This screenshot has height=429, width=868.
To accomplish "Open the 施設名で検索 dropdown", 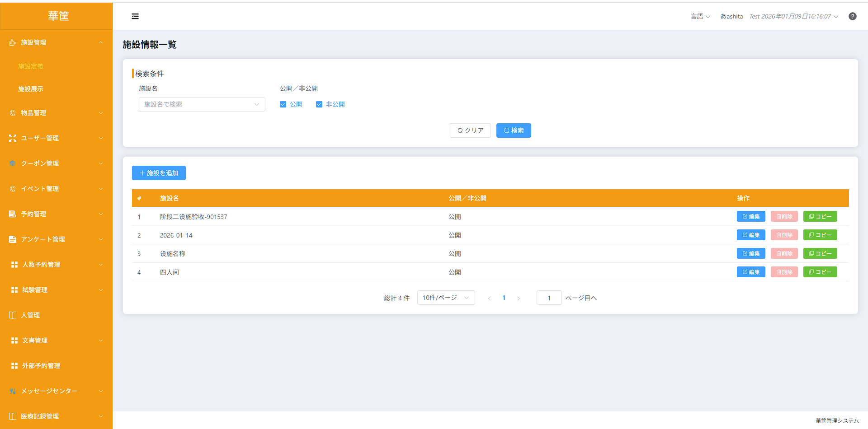I will pos(202,104).
